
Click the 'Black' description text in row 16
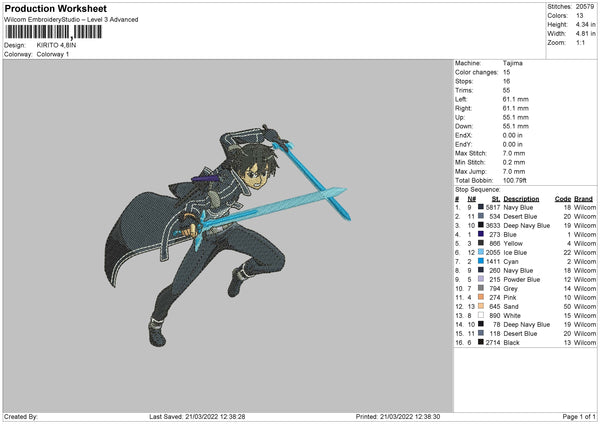511,342
